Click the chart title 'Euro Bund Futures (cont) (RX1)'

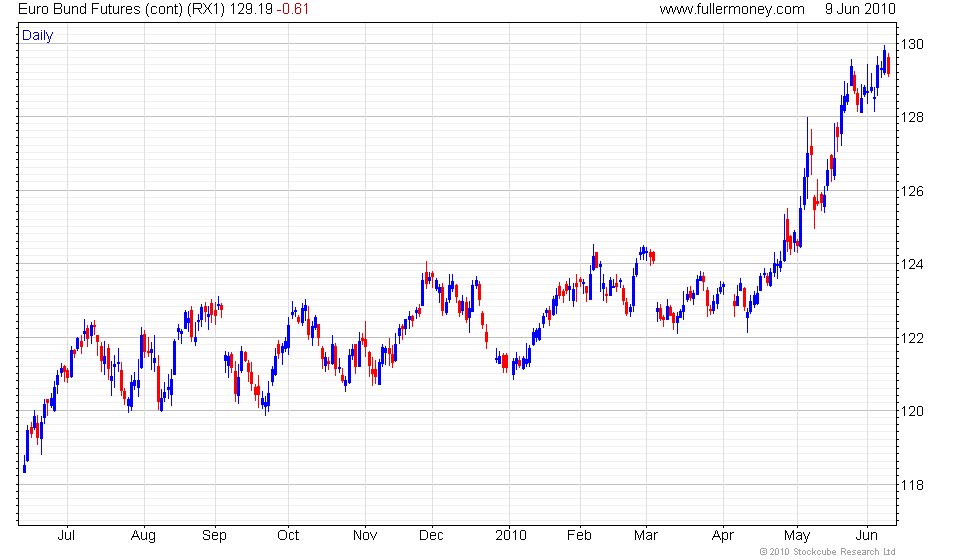pyautogui.click(x=122, y=9)
